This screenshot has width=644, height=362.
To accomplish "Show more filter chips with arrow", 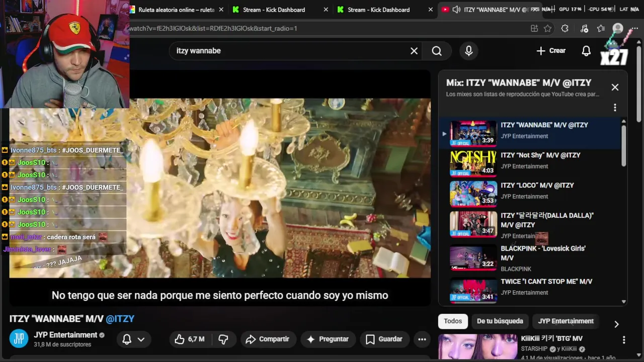I will click(x=616, y=324).
